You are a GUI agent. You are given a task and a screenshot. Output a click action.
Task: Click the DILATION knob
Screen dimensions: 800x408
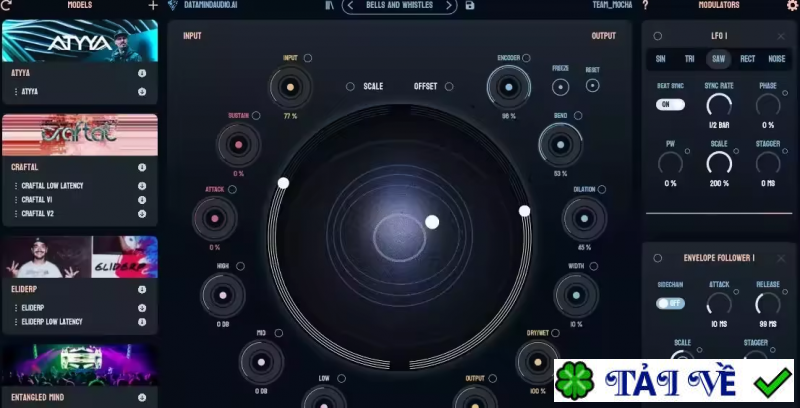[584, 218]
